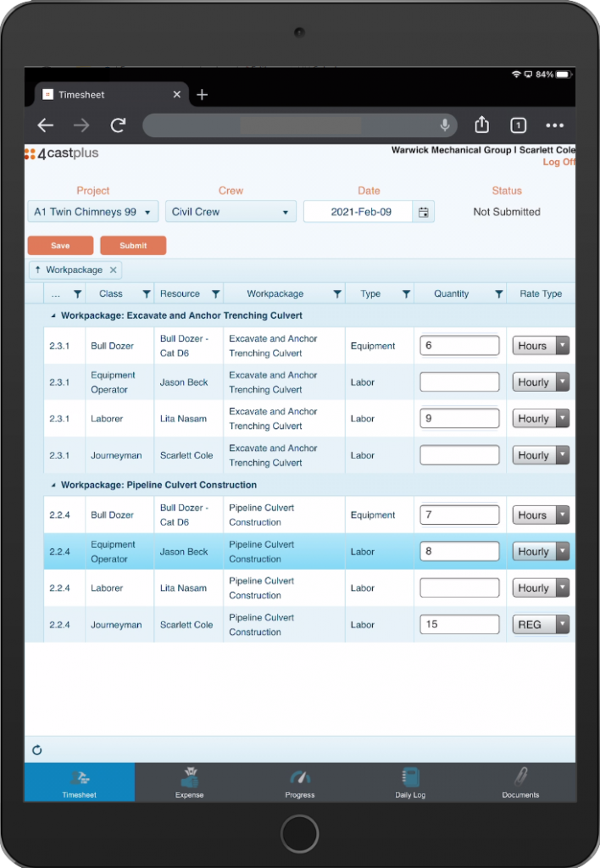This screenshot has width=600, height=868.
Task: Click empty quantity field for 2.2.4 Lita Nasam
Action: click(459, 588)
